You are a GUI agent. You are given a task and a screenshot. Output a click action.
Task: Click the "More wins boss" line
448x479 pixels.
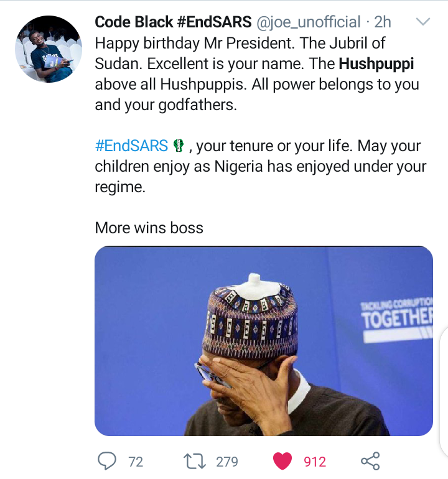click(149, 228)
